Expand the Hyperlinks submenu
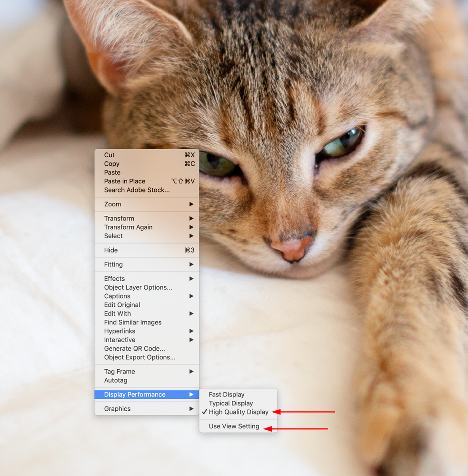 click(147, 331)
